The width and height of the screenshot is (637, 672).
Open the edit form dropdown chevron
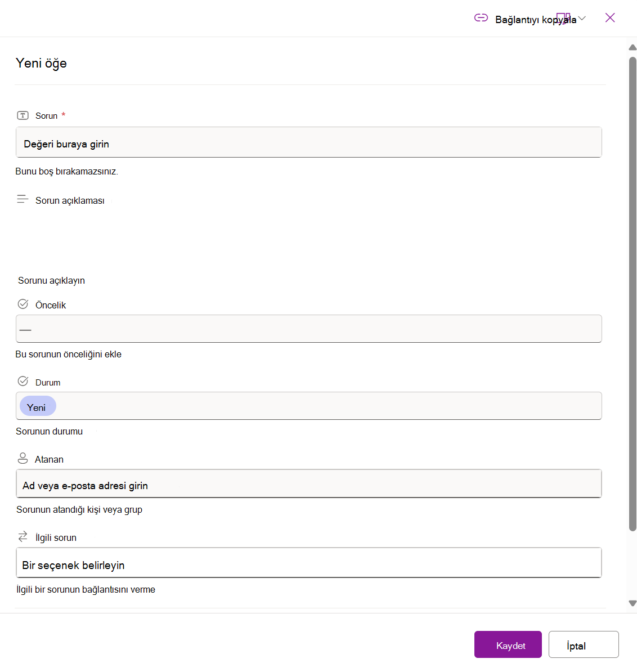click(582, 18)
